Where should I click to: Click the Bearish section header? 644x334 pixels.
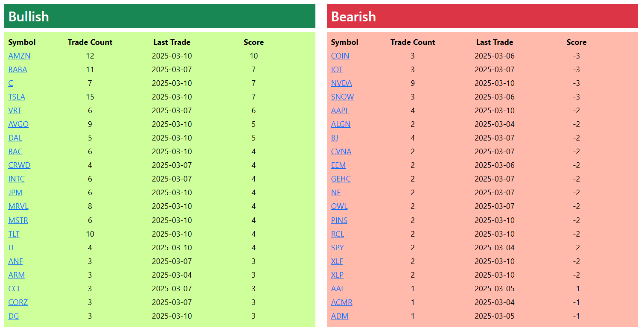click(482, 16)
